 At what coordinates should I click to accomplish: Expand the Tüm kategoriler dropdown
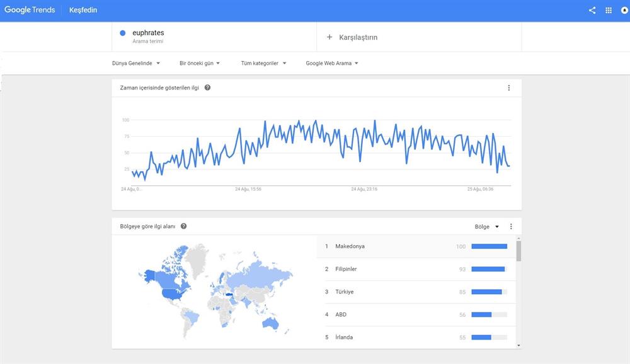(x=263, y=63)
